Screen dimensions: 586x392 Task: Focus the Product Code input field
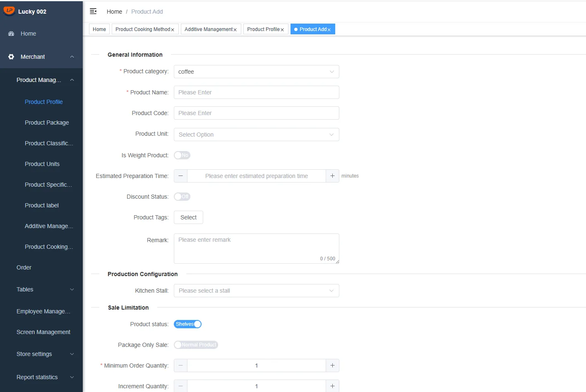(257, 113)
